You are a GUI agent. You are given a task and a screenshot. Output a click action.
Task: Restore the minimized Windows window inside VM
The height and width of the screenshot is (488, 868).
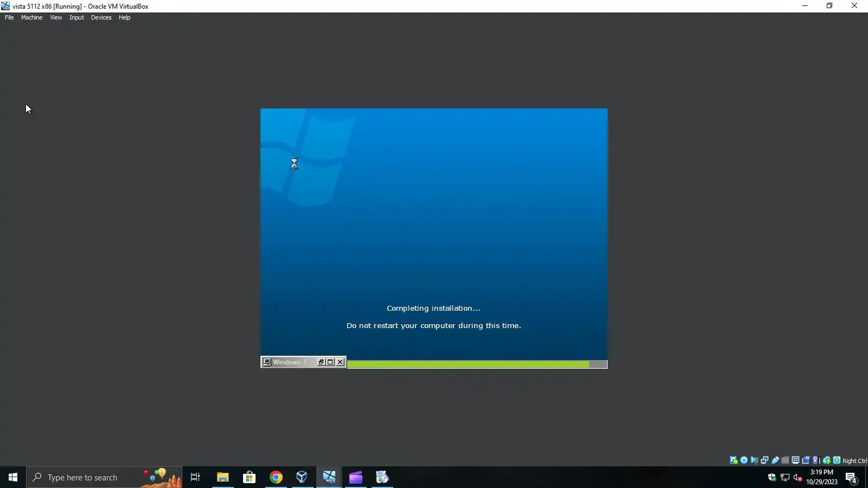point(321,362)
